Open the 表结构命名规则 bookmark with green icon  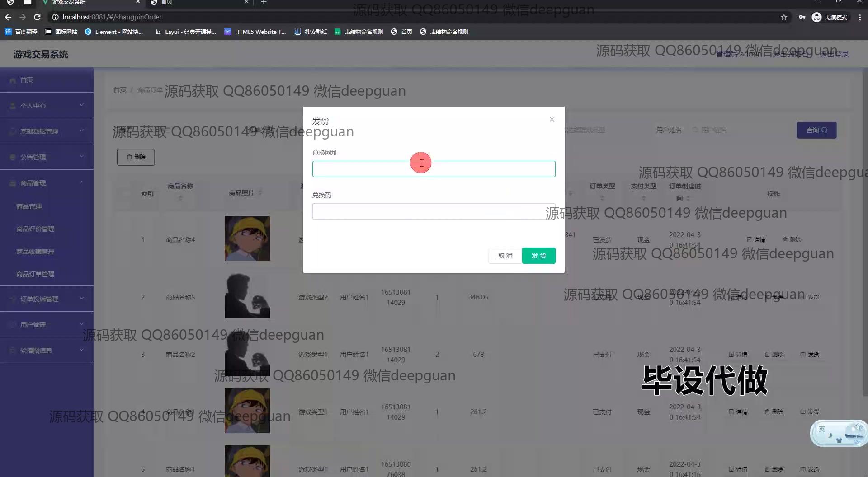pyautogui.click(x=359, y=32)
